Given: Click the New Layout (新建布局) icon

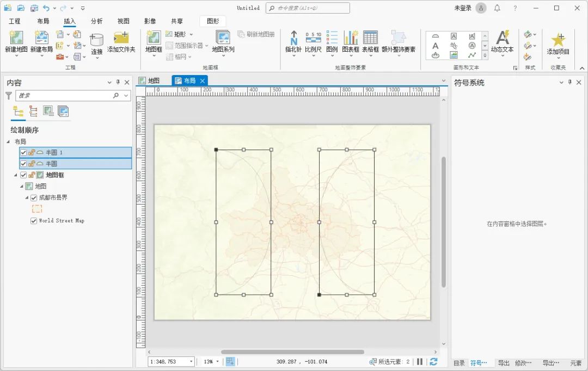Looking at the screenshot, I should [41, 38].
